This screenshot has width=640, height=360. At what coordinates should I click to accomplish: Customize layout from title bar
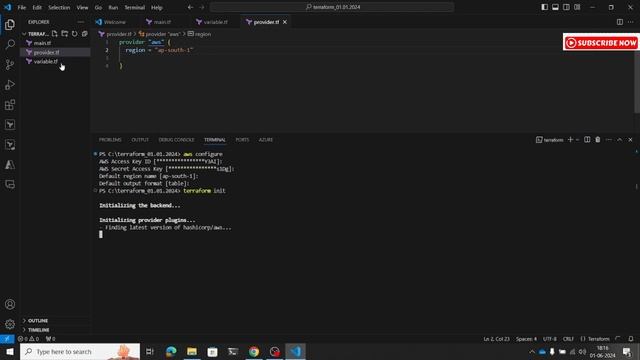tap(577, 7)
